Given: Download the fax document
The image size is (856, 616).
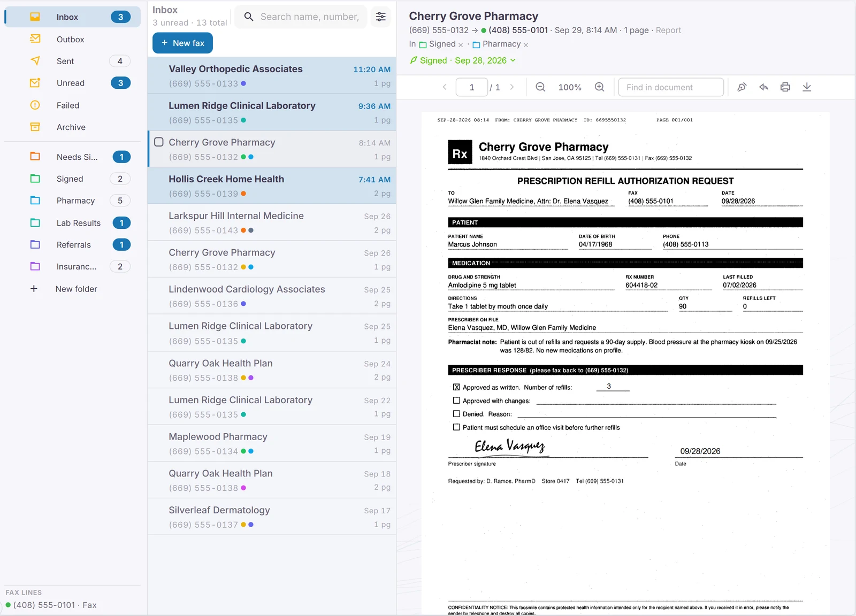Looking at the screenshot, I should coord(807,87).
